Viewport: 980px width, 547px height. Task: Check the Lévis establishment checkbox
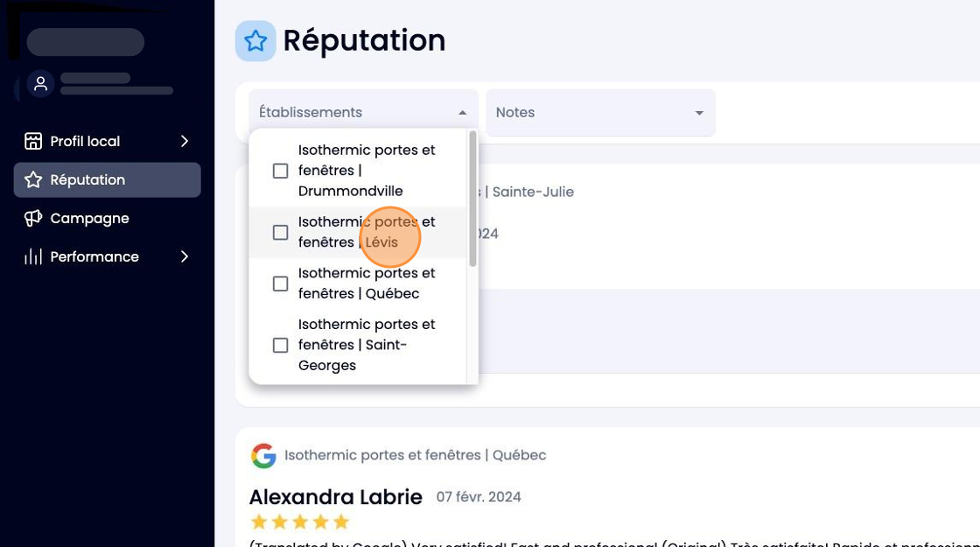(281, 233)
